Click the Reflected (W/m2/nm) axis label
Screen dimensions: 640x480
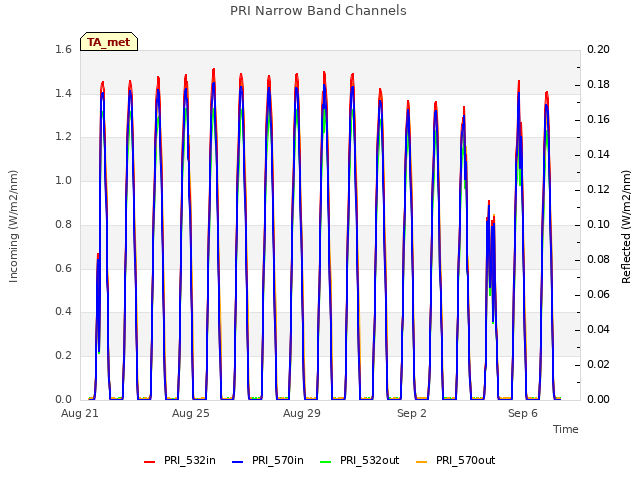pos(626,227)
